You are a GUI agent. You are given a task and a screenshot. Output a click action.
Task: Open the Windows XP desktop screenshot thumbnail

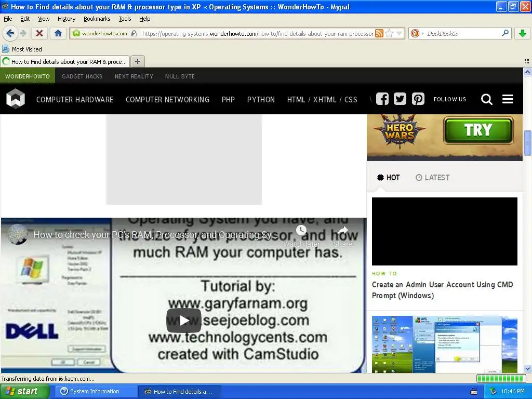point(445,344)
